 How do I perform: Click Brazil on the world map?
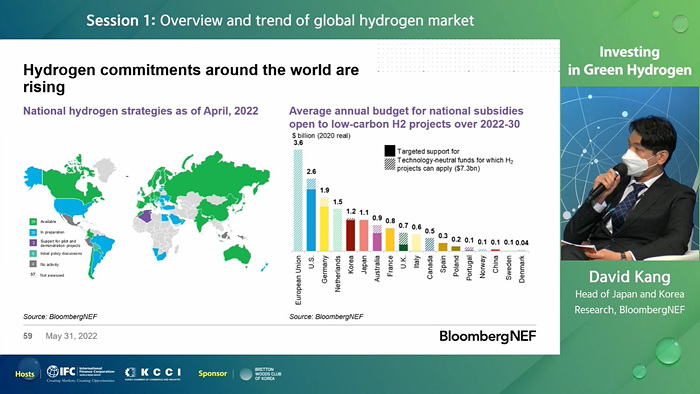[x=104, y=247]
